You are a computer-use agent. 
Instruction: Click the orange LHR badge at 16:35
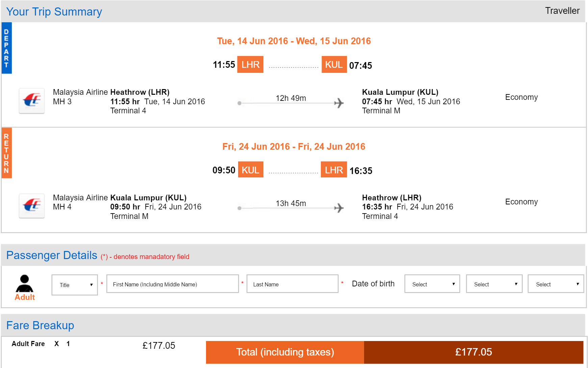pos(334,170)
